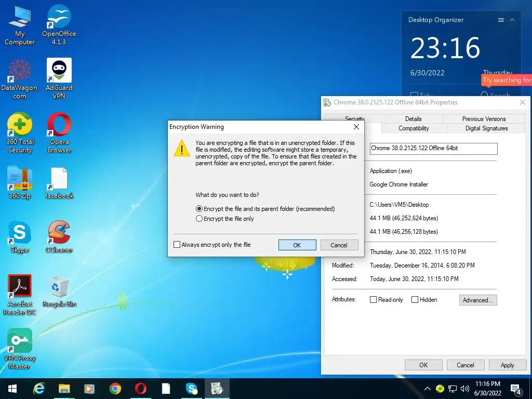Launch VPN Proxy Master shortcut
Viewport: 532px width, 399px height.
point(20,349)
